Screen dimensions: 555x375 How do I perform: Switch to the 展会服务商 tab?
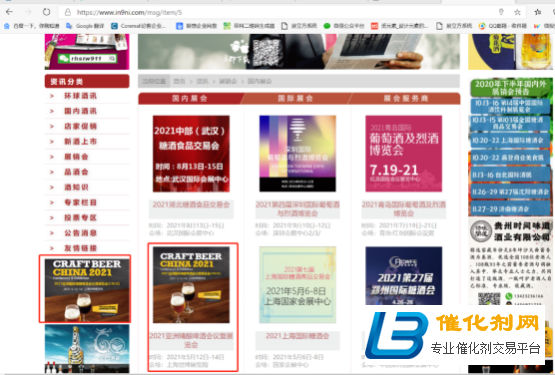click(x=406, y=98)
